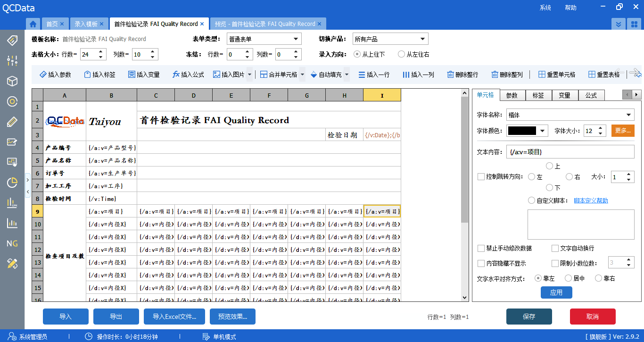Image resolution: width=644 pixels, height=342 pixels.
Task: Open the CPK bar chart panel in sidebar
Action: (x=12, y=201)
